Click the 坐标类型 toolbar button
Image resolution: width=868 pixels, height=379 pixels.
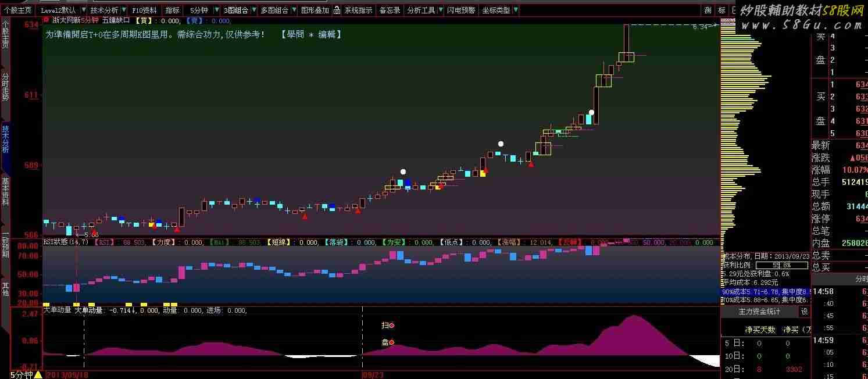496,10
